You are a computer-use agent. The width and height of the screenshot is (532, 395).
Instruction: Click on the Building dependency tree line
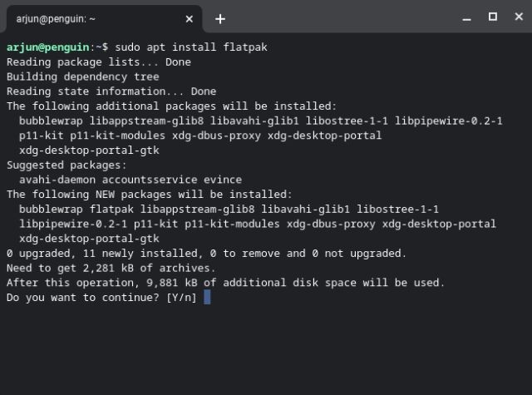click(x=83, y=77)
